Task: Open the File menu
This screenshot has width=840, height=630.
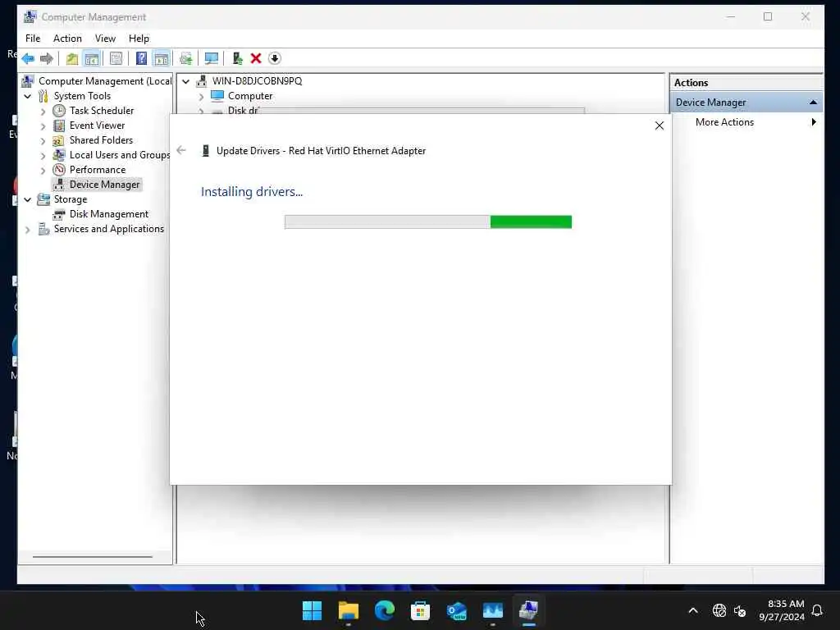Action: tap(33, 39)
